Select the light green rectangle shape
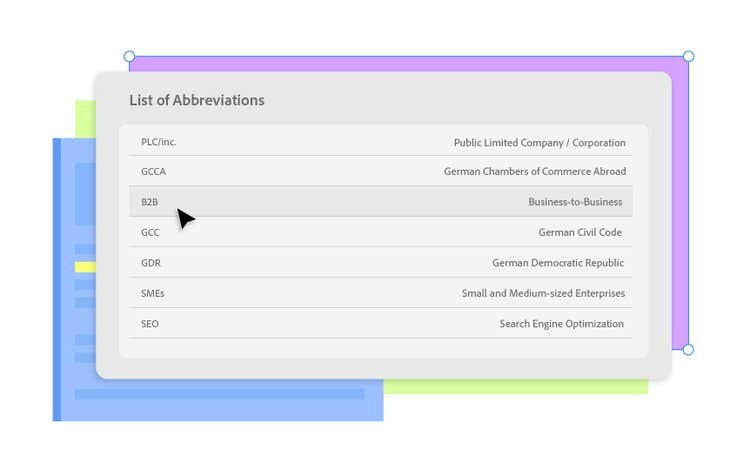This screenshot has height=470, width=750. [x=520, y=386]
